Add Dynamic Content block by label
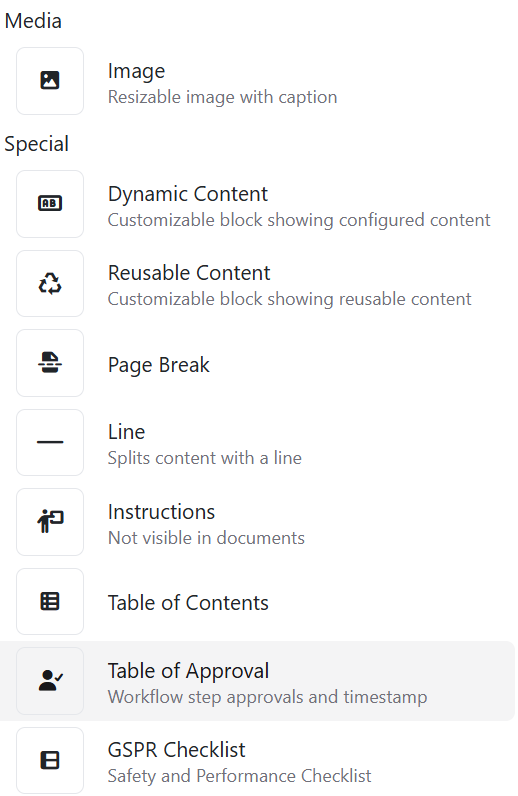The width and height of the screenshot is (518, 796). 187,194
